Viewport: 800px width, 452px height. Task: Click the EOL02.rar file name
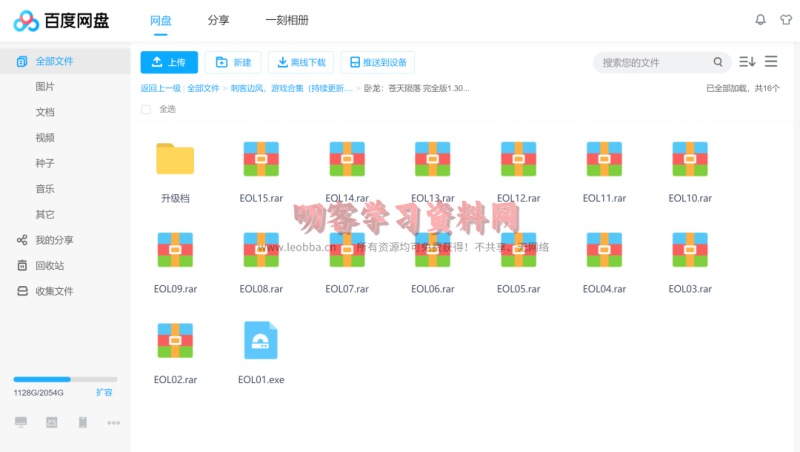pyautogui.click(x=175, y=380)
